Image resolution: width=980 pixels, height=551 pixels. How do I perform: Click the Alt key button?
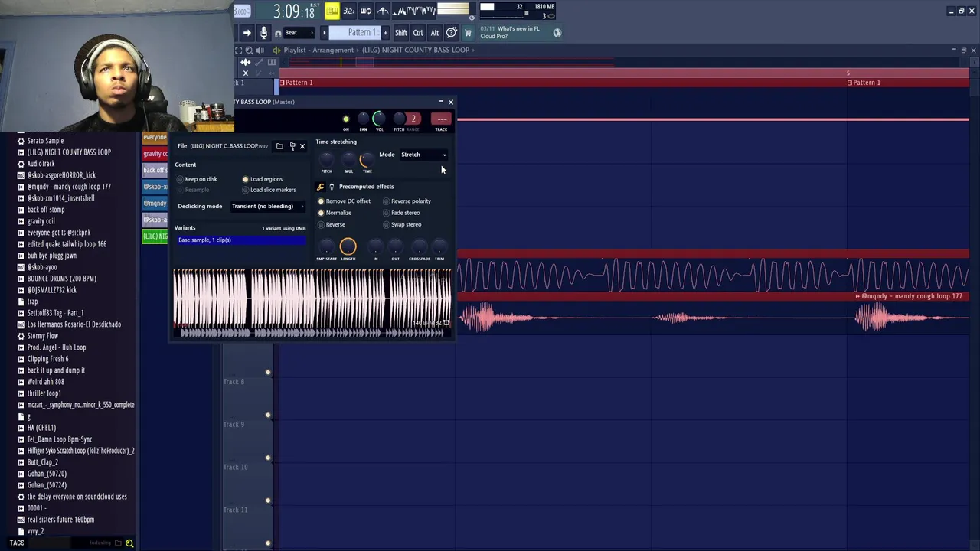tap(435, 33)
